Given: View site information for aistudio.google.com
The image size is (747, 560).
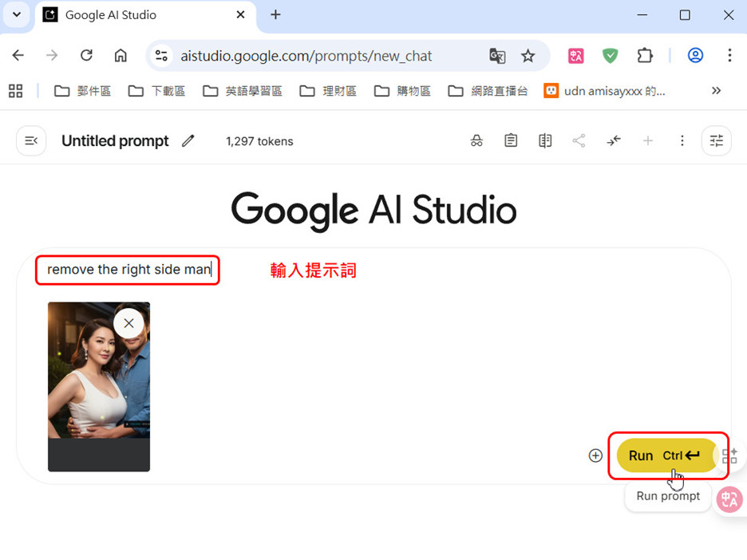Looking at the screenshot, I should tap(161, 56).
